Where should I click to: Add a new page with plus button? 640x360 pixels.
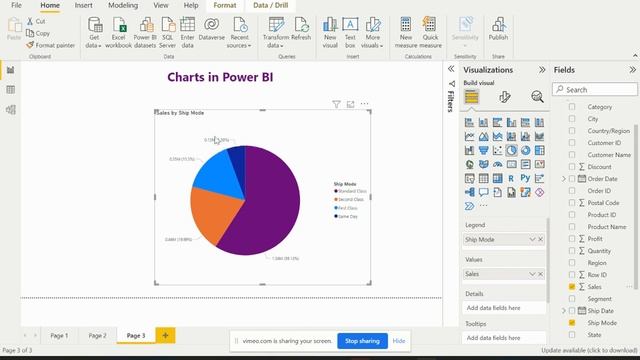pyautogui.click(x=165, y=336)
